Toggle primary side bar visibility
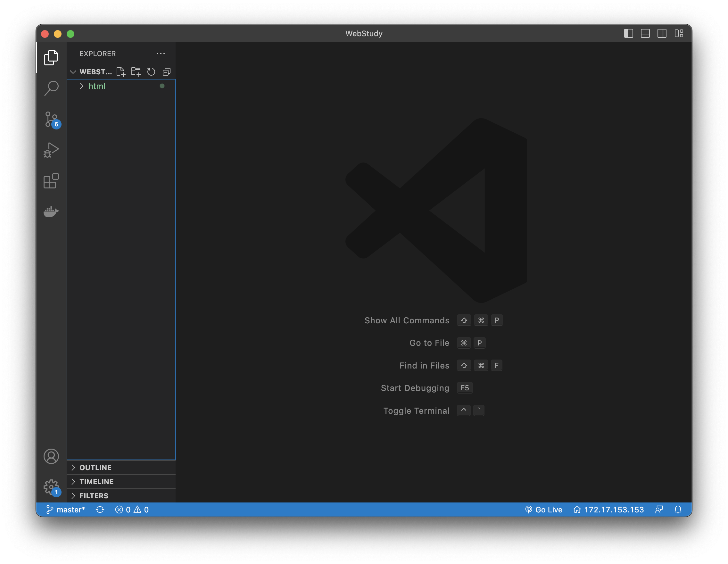This screenshot has width=728, height=564. tap(628, 33)
